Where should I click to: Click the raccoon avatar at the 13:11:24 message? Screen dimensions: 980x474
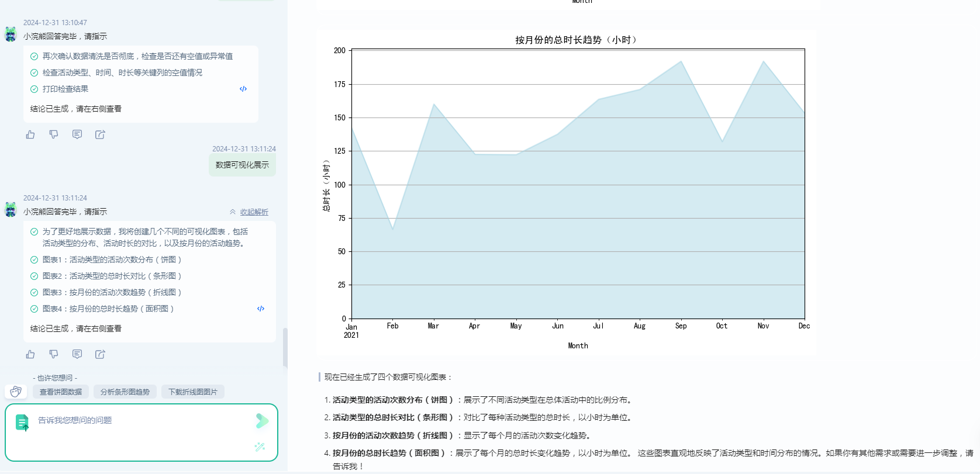11,209
